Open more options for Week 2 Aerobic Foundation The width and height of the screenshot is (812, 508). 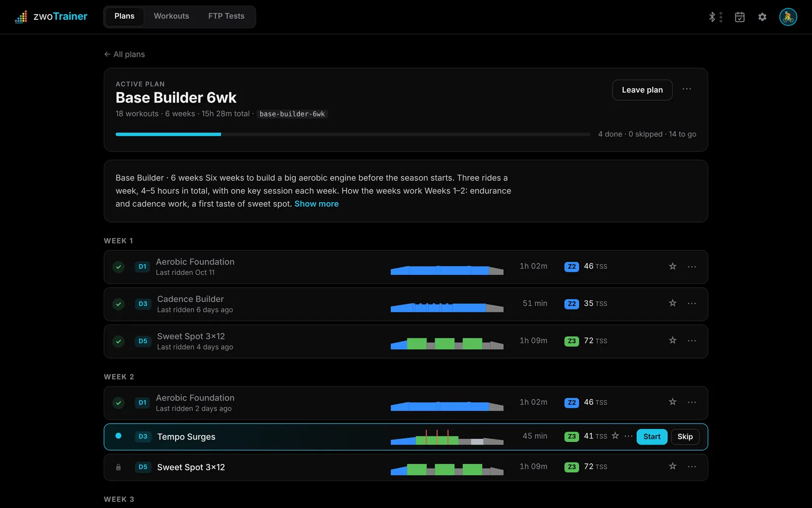pos(692,402)
